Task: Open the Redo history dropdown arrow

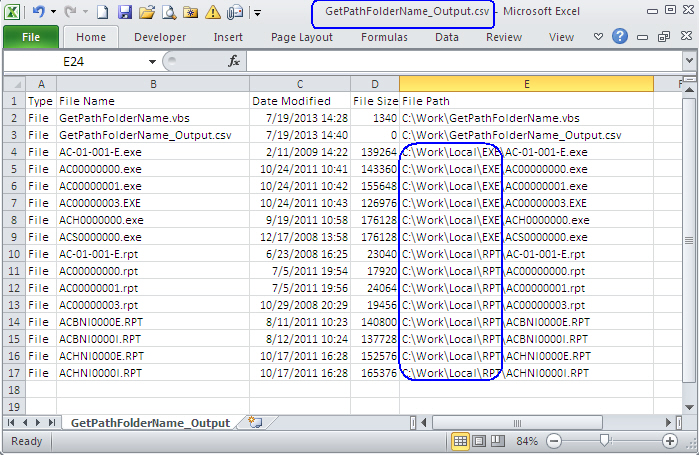Action: 85,12
